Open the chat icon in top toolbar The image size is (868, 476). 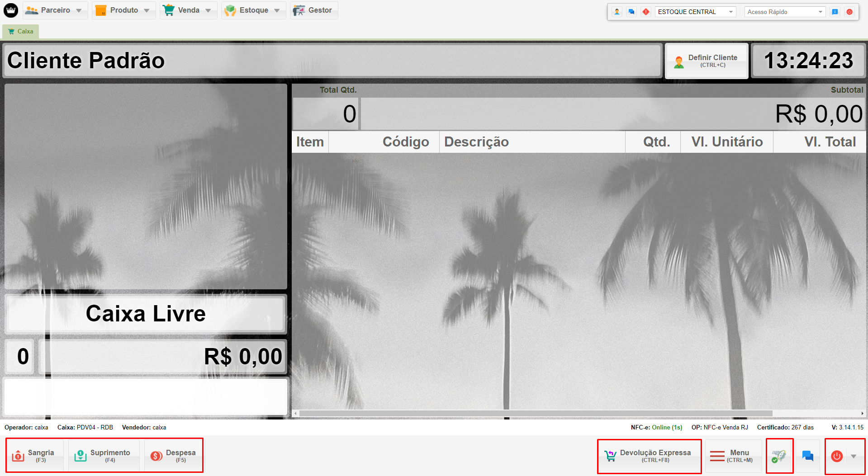point(631,12)
